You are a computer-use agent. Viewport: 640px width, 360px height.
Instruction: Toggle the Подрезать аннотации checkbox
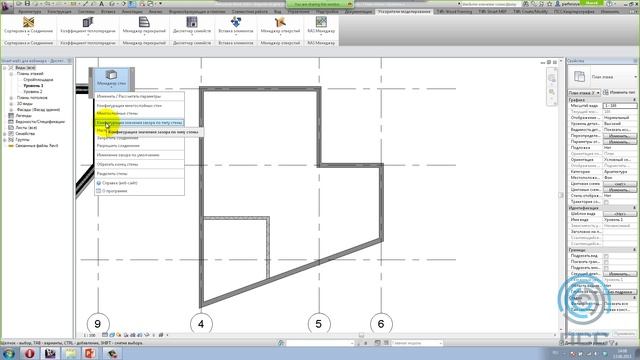point(606,268)
